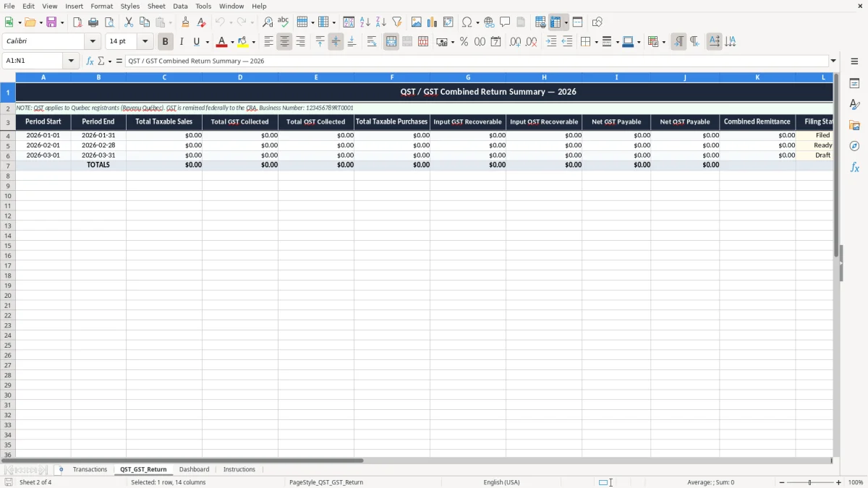Screen dimensions: 868x488
Task: Open the Sheet menu
Action: (156, 6)
